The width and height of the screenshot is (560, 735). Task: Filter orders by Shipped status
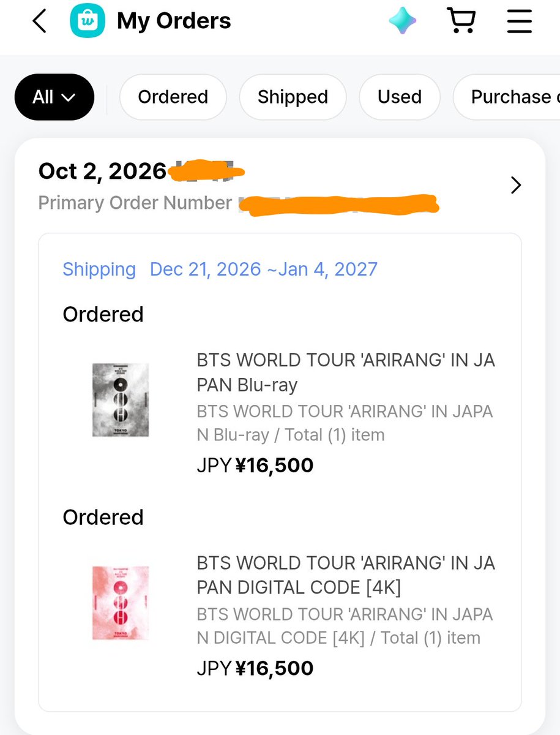[293, 97]
